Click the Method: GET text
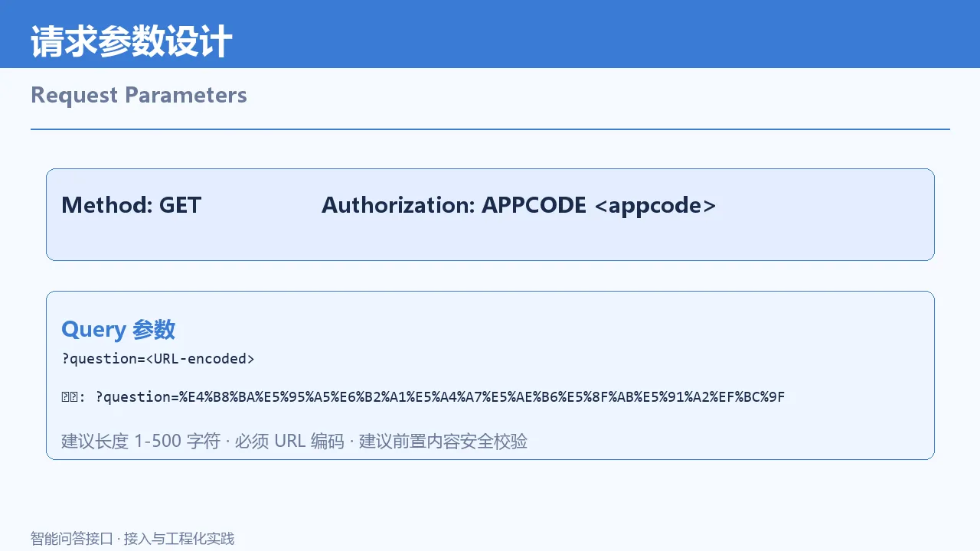Image resolution: width=980 pixels, height=551 pixels. pos(131,205)
